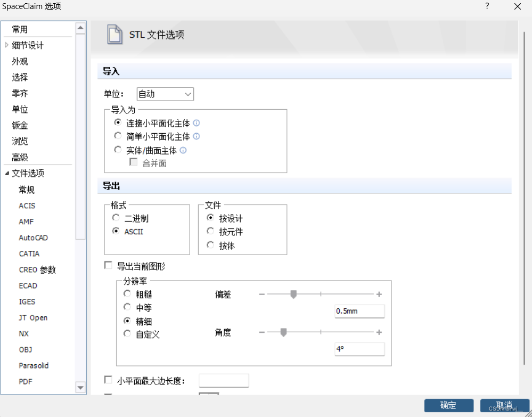Open the 常用 options page

tap(20, 29)
